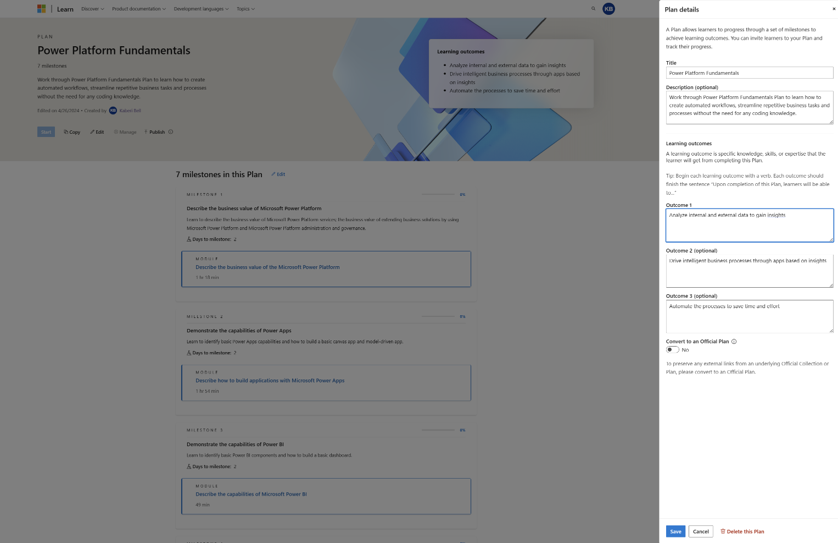
Task: Expand the Discover dropdown menu
Action: coord(92,9)
